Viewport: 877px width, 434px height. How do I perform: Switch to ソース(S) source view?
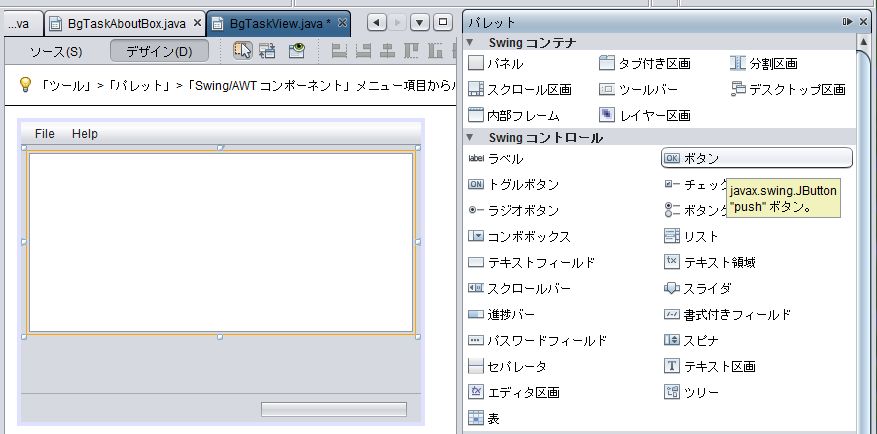(56, 51)
